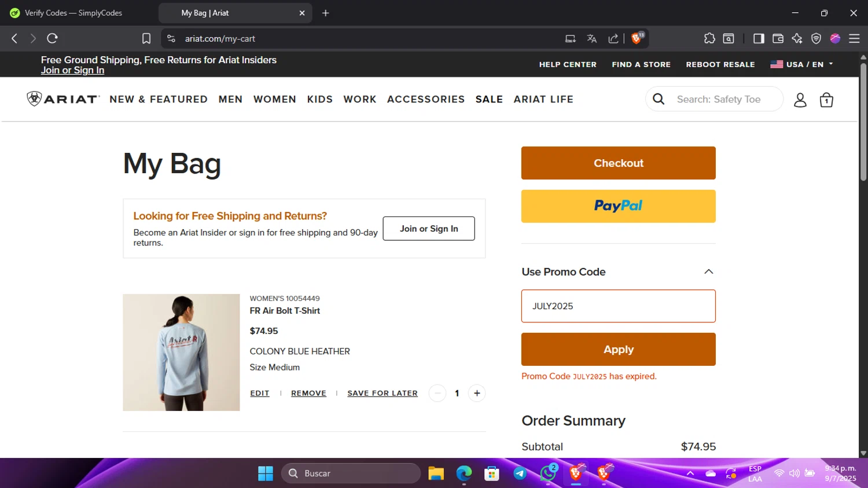Open the HELP CENTER link
The height and width of the screenshot is (488, 868).
(568, 64)
